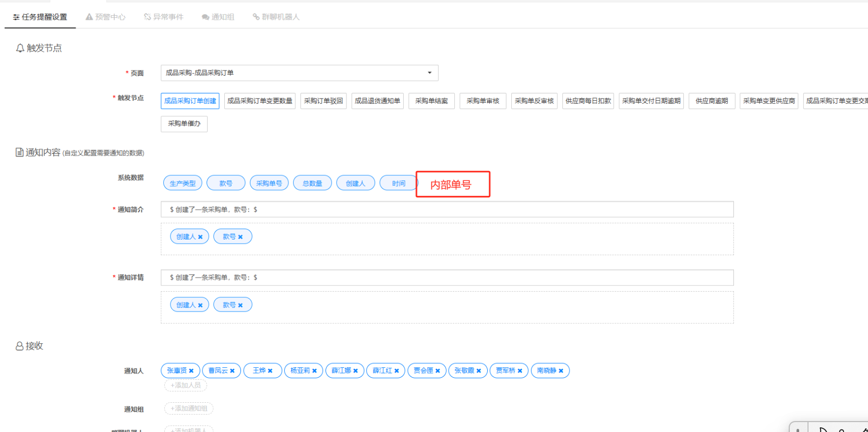The height and width of the screenshot is (432, 868).
Task: Select 采购单审核 trigger node option
Action: point(483,101)
